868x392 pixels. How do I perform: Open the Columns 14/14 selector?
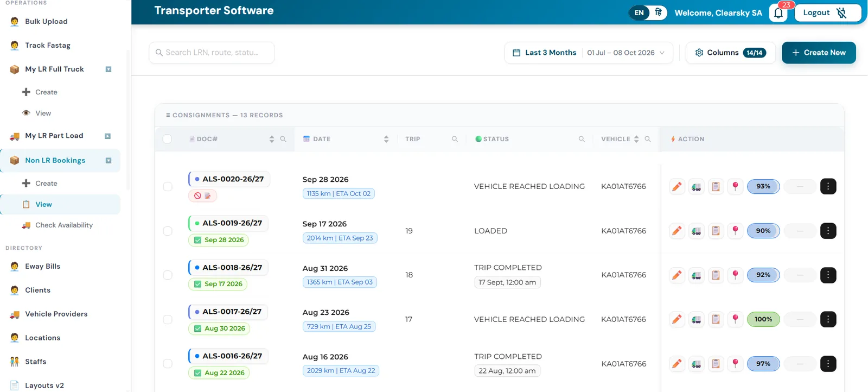pyautogui.click(x=730, y=53)
